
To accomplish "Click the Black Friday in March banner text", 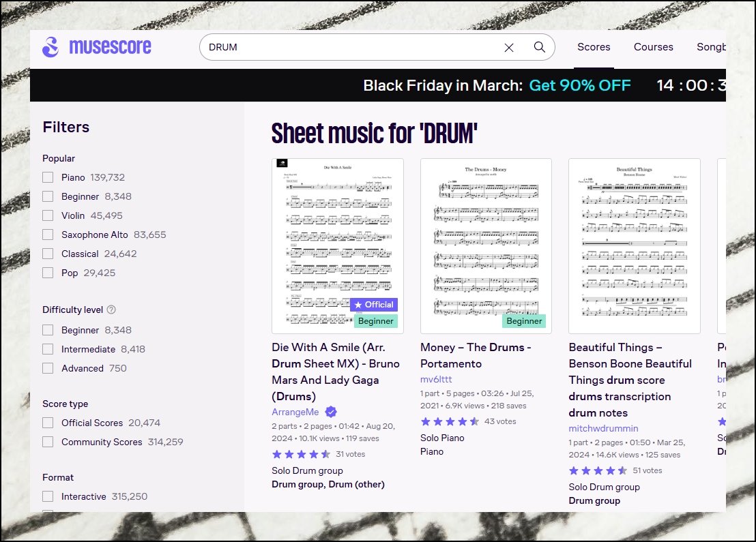I will pos(443,85).
